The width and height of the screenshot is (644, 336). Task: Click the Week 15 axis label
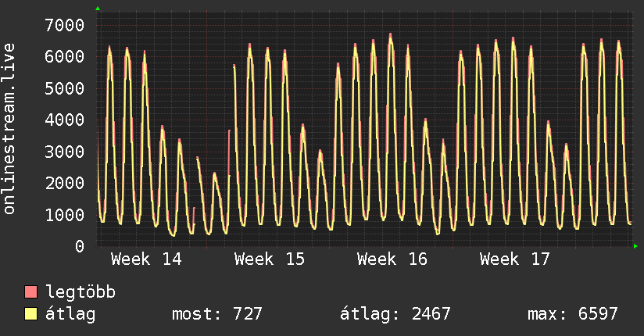tap(270, 259)
